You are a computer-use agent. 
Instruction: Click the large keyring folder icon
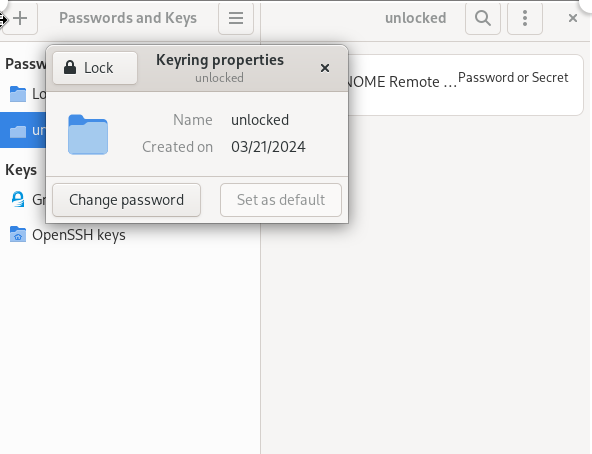pos(88,135)
